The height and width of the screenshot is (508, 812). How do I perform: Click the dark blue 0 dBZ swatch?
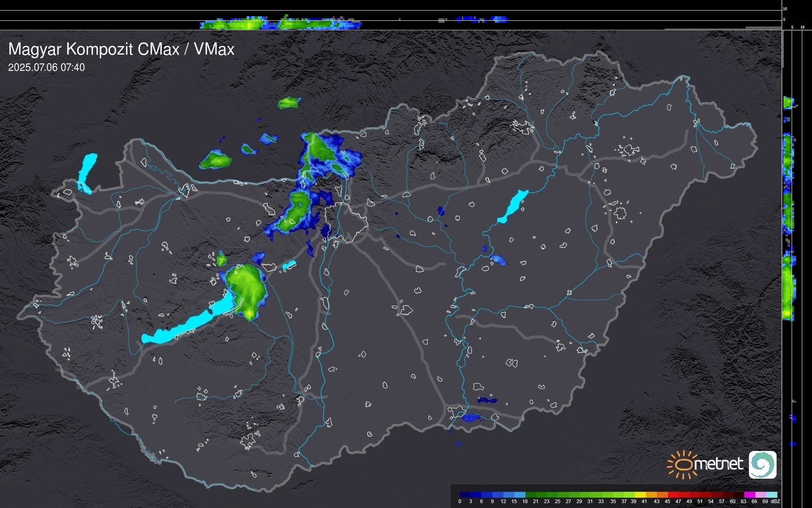click(x=465, y=495)
